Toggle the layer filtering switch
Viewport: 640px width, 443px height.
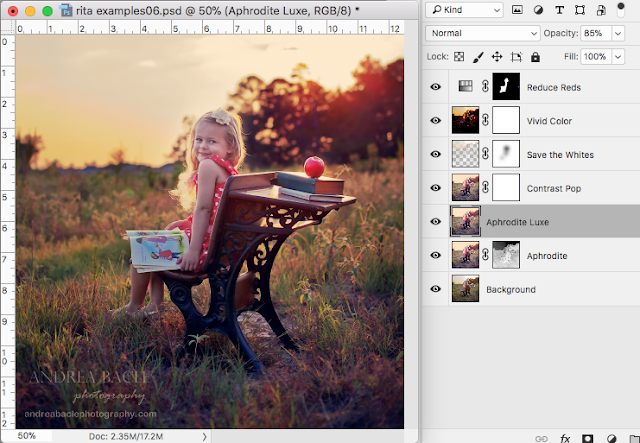pos(620,10)
